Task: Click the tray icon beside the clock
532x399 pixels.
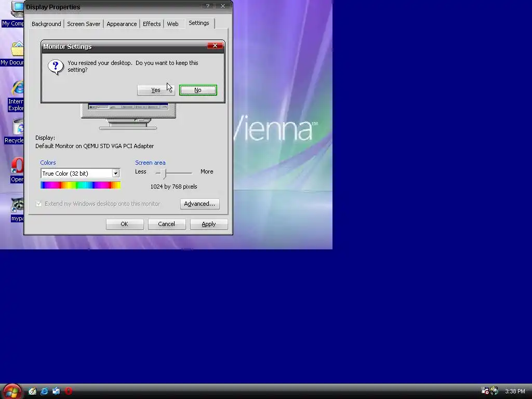Action: click(x=494, y=391)
